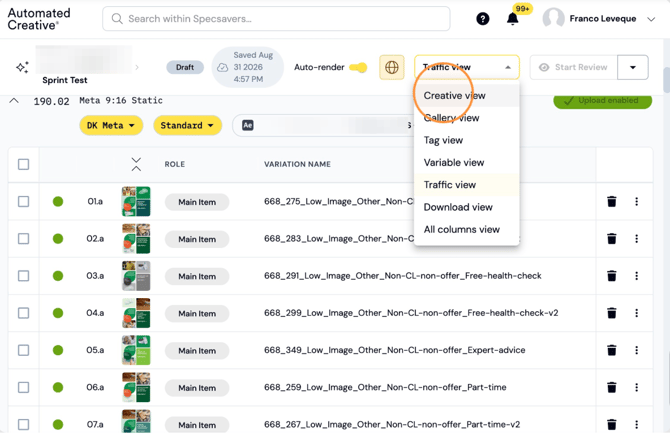Viewport: 670px width, 436px height.
Task: Click the Start Review button
Action: (573, 67)
